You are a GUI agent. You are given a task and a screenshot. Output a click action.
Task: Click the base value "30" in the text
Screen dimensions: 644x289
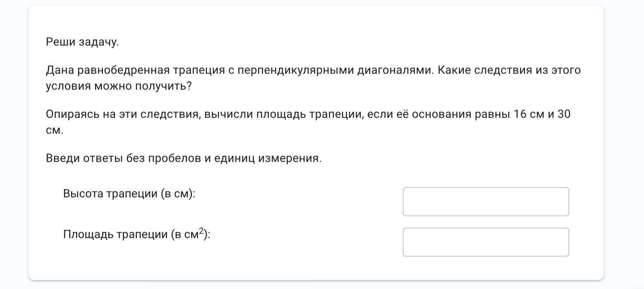564,114
